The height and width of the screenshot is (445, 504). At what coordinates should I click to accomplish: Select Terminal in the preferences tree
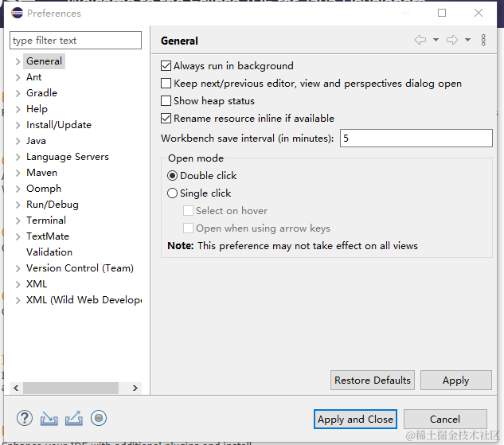point(46,221)
